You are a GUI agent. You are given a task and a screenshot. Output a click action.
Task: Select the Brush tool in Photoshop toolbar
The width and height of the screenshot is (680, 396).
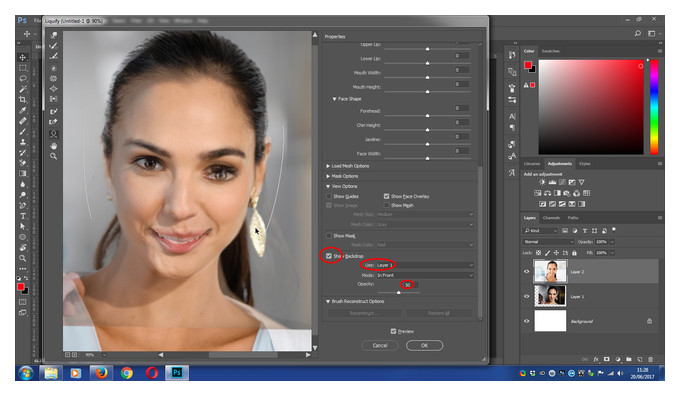[x=23, y=131]
